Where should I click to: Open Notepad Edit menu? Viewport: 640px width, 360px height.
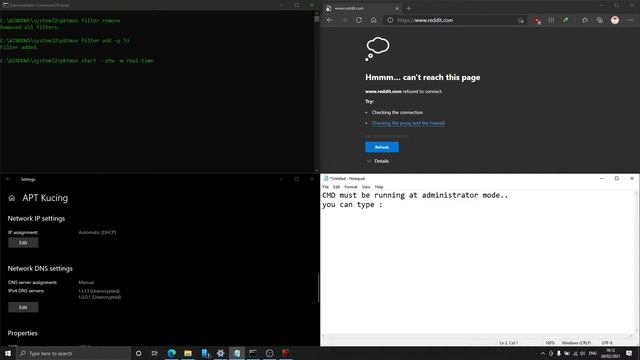pos(336,187)
